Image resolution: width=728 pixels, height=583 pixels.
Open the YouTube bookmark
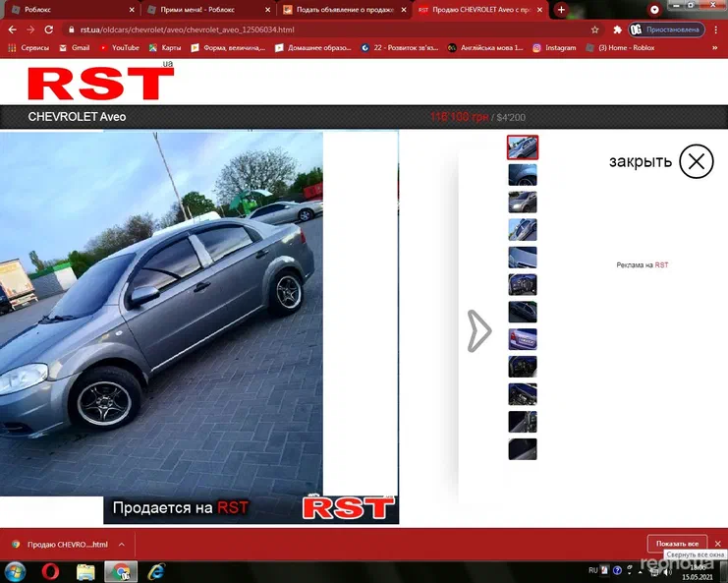(119, 48)
